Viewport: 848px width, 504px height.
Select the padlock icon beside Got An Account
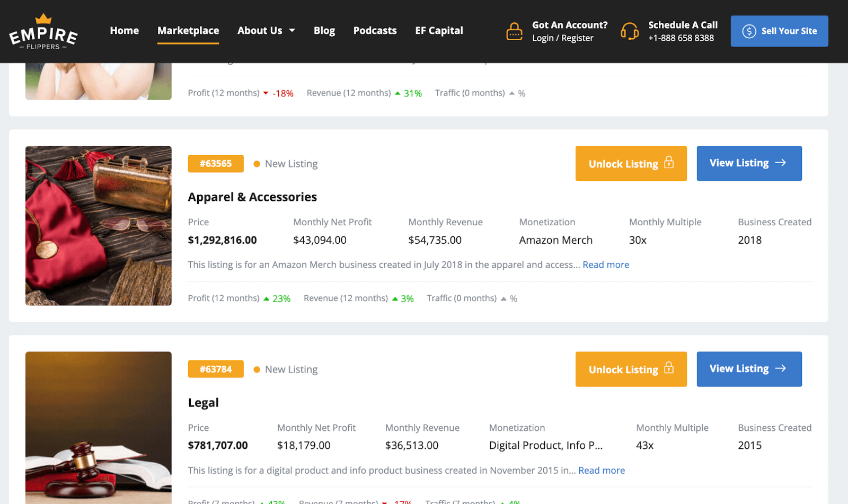(x=515, y=31)
